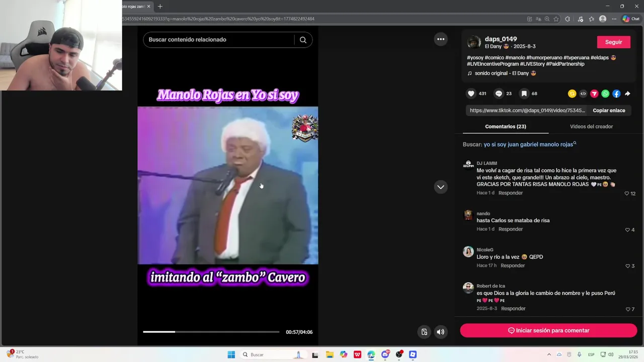The height and width of the screenshot is (362, 644).
Task: Open favorites list icon in toolbar
Action: pyautogui.click(x=592, y=19)
